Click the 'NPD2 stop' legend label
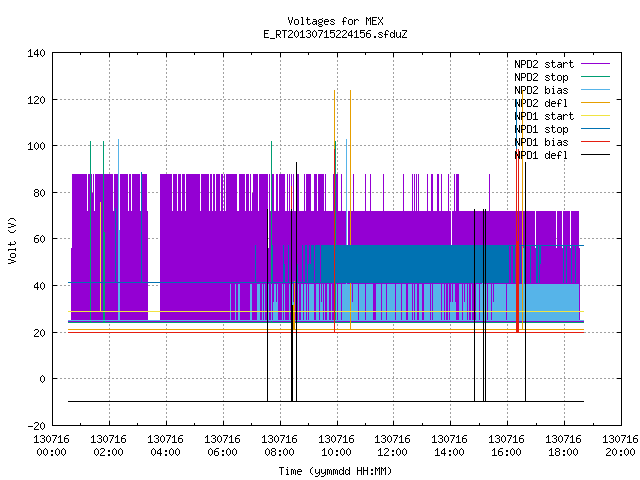The width and height of the screenshot is (640, 480). coord(541,77)
